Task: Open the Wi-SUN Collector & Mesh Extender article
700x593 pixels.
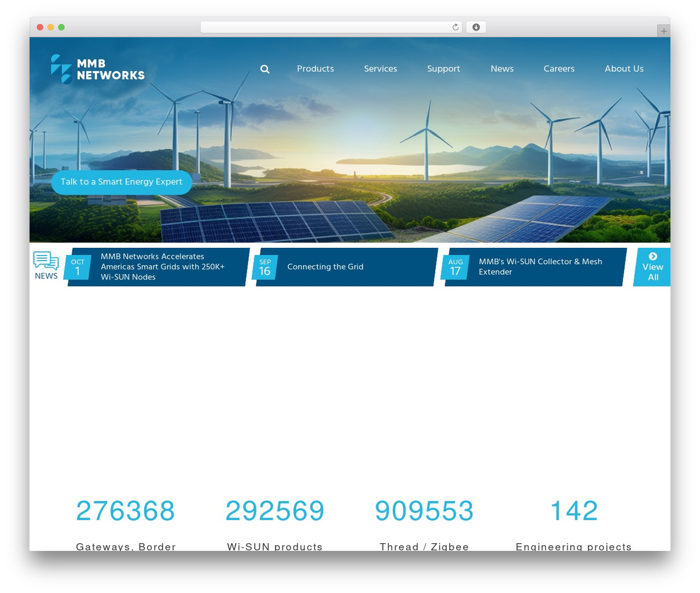Action: coord(540,267)
